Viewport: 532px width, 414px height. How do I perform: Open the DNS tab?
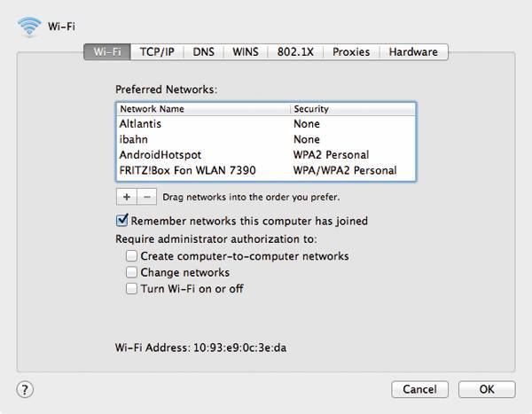pyautogui.click(x=204, y=52)
